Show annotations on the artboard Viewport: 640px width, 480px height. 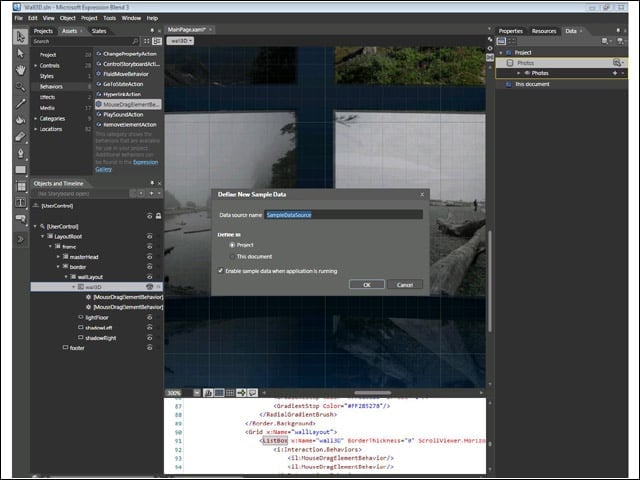[x=253, y=393]
